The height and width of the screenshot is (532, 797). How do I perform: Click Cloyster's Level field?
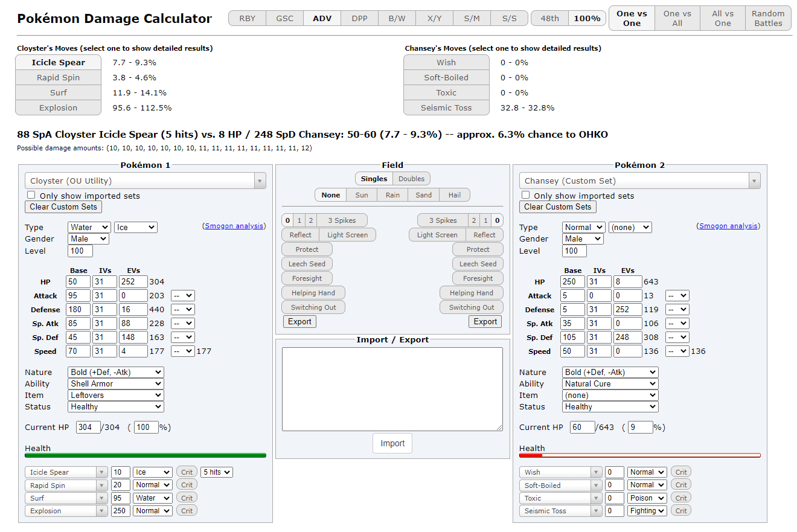[80, 251]
